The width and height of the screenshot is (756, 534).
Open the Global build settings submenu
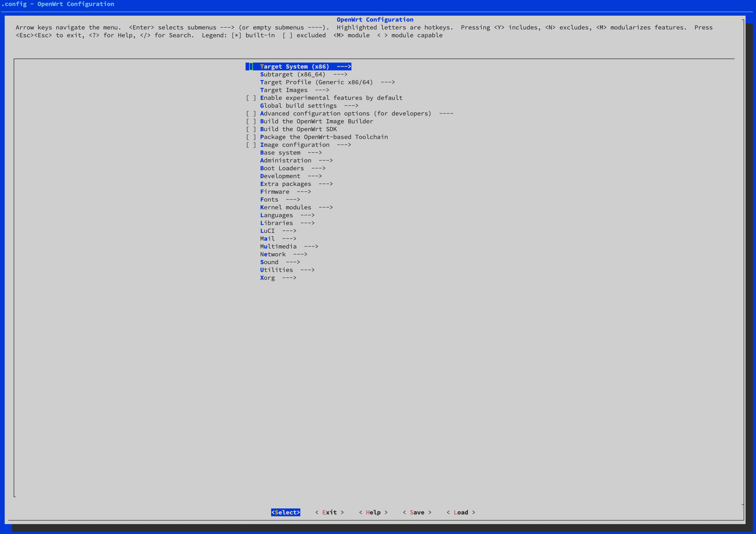(309, 106)
